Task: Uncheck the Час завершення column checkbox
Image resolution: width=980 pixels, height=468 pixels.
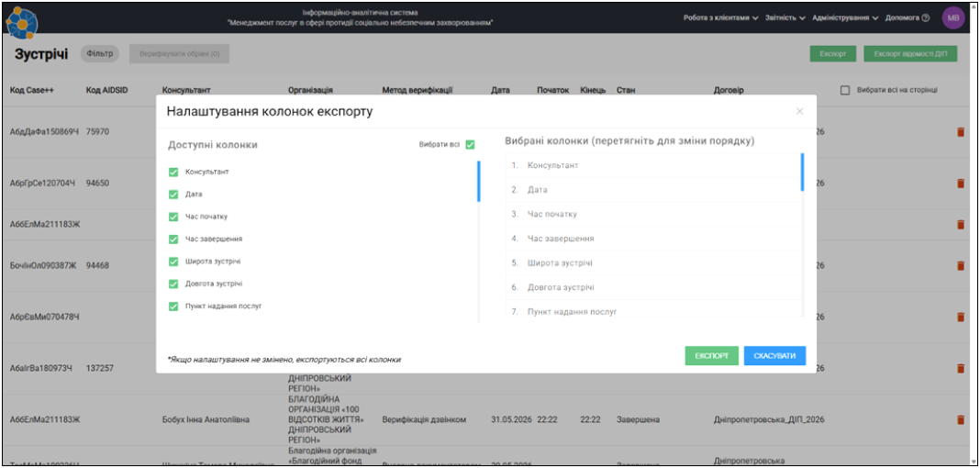Action: [173, 240]
